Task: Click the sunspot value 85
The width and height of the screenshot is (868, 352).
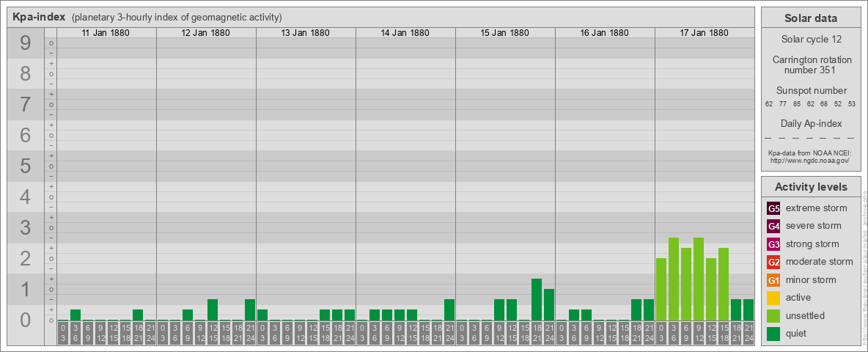Action: point(797,104)
